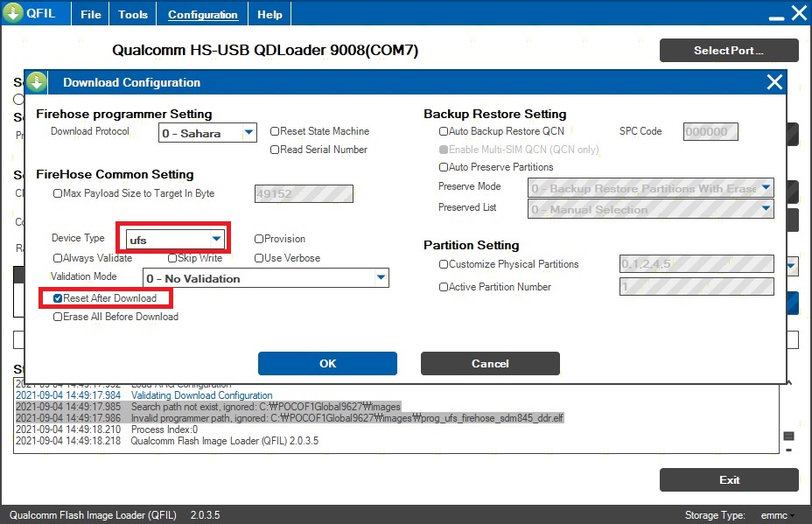The image size is (812, 524).
Task: Click the max payload size 49152 field
Action: (x=304, y=193)
